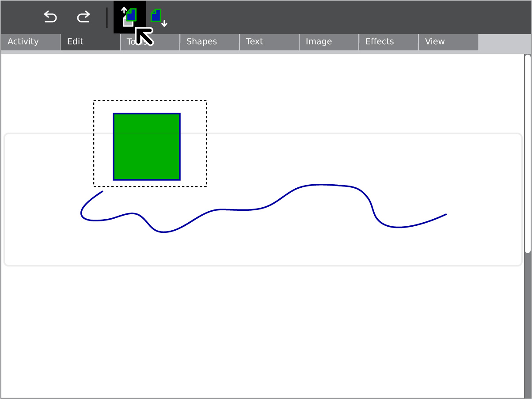Click the right end of the blue curve
The image size is (532, 399).
tap(445, 215)
